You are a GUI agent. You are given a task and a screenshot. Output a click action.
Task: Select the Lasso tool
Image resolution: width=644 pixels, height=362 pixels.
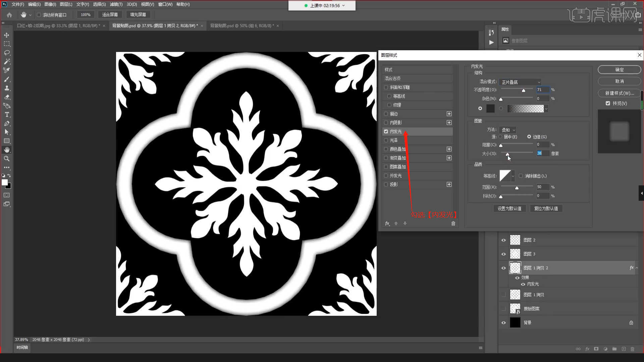coord(7,53)
